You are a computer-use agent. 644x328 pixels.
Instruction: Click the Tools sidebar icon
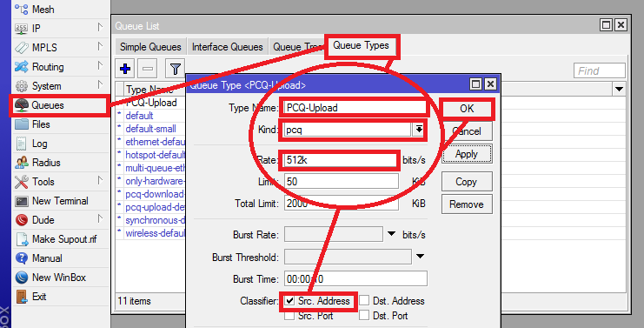(x=22, y=182)
